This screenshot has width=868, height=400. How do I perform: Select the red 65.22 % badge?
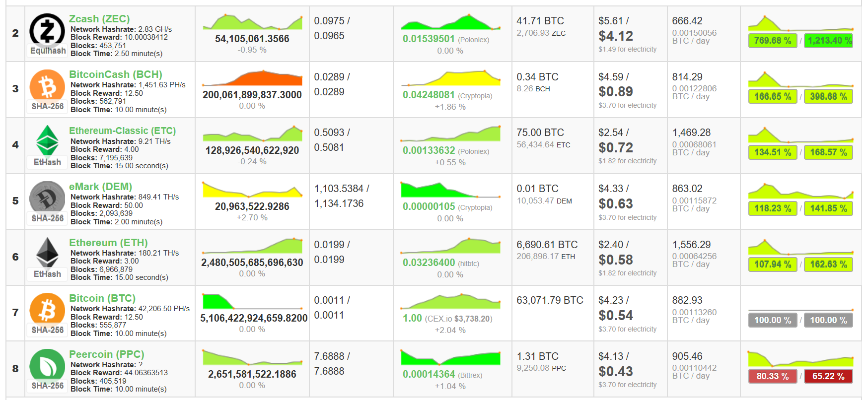[x=828, y=376]
